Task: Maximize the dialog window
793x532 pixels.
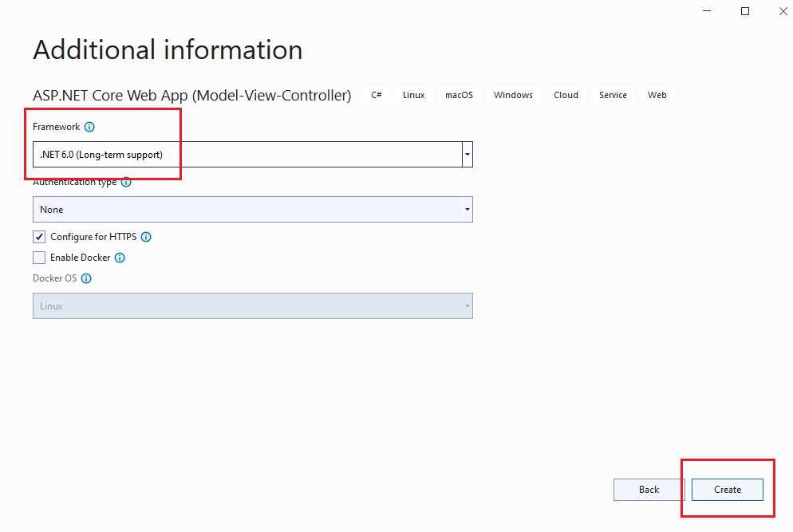Action: (745, 11)
